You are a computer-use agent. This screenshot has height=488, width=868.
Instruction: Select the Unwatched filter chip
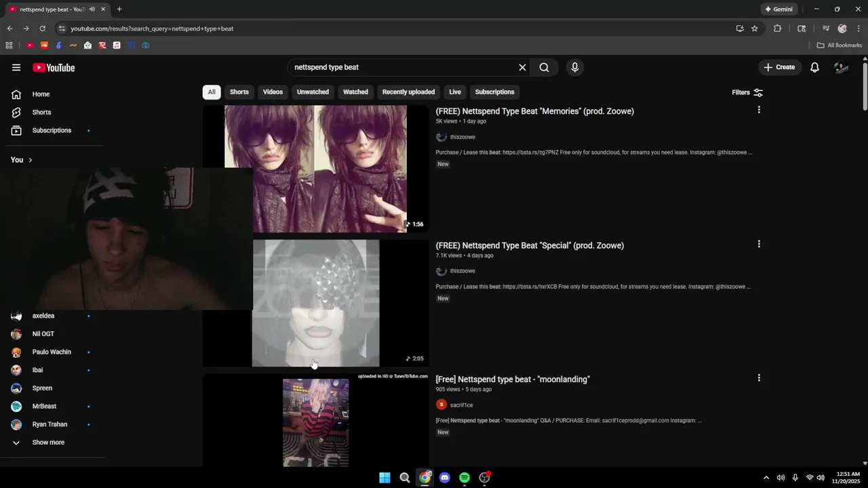click(x=313, y=92)
